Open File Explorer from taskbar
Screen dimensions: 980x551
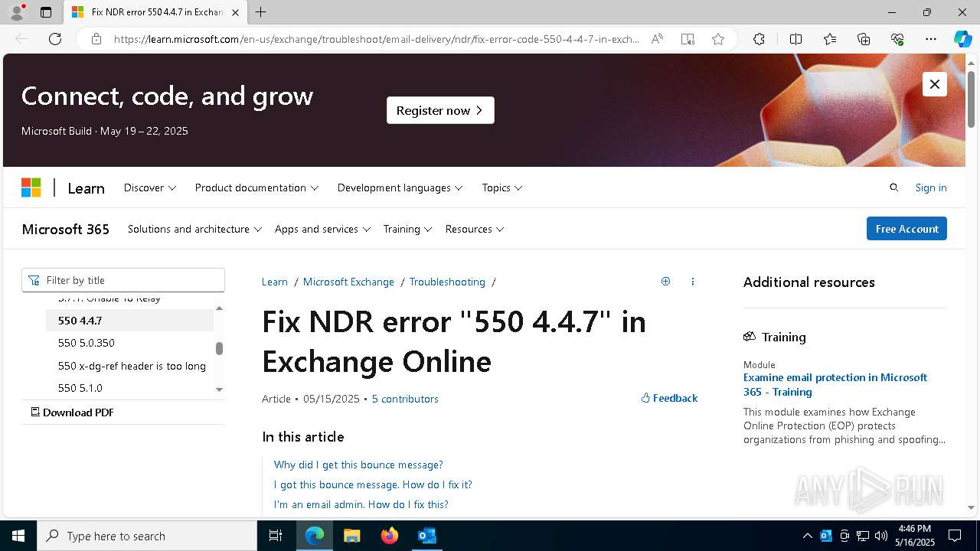tap(351, 536)
